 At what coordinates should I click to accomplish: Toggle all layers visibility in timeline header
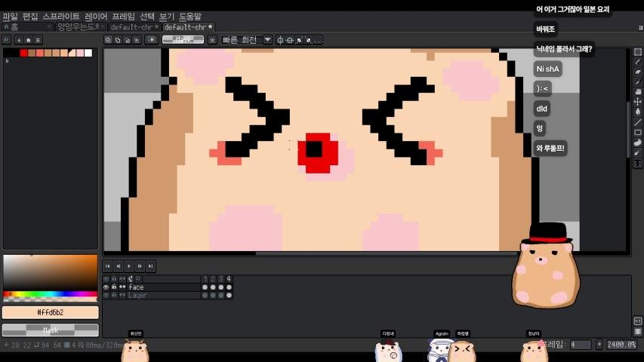(x=106, y=279)
